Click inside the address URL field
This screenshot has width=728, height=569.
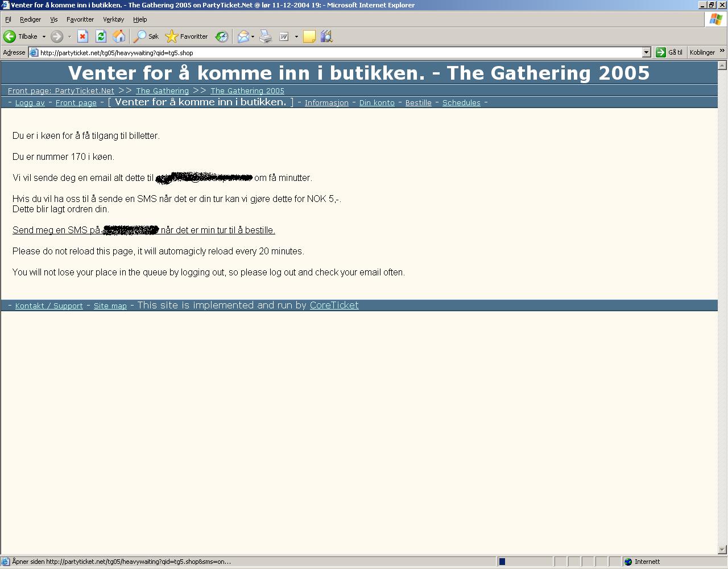341,52
